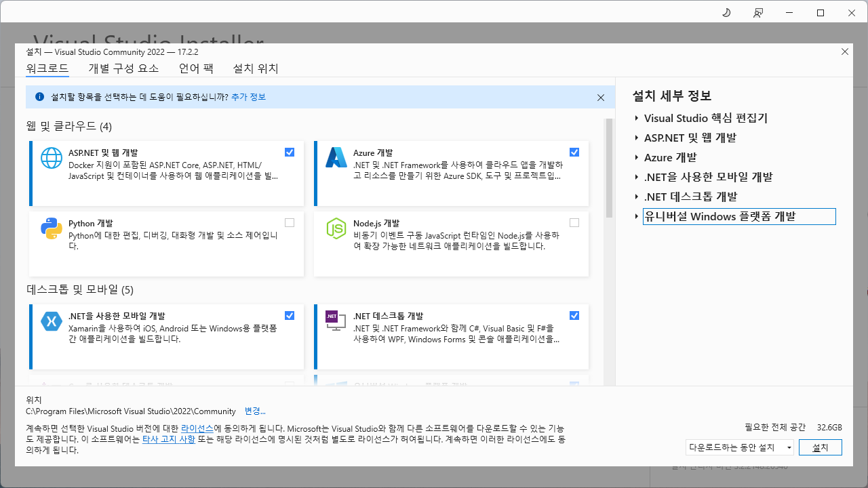
Task: Click the 설치 세부 정보 heading
Action: tap(672, 96)
